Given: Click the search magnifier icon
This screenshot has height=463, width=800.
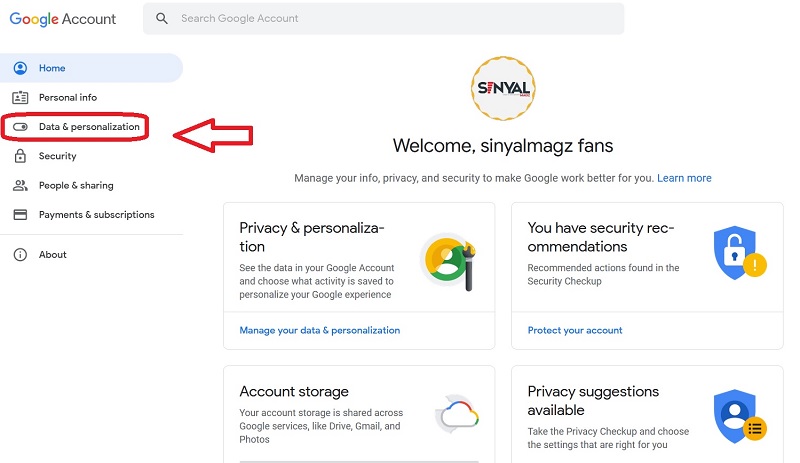Looking at the screenshot, I should tap(162, 19).
